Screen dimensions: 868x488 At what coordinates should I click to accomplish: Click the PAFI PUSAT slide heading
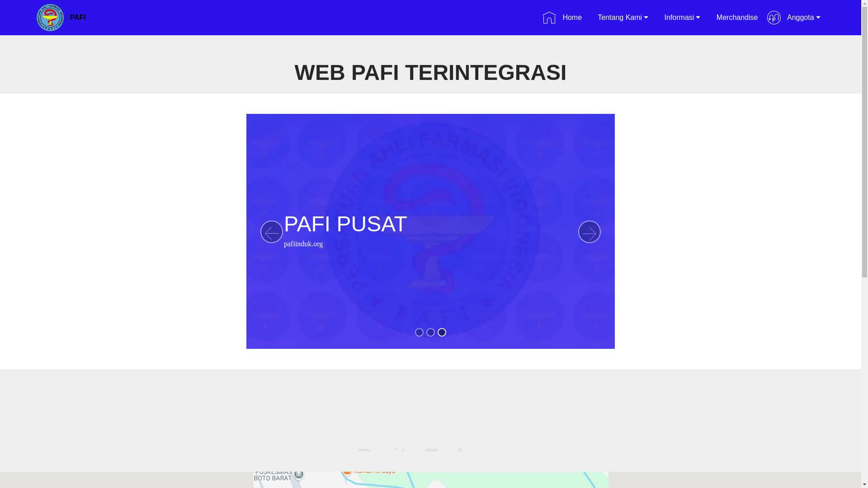pyautogui.click(x=345, y=224)
